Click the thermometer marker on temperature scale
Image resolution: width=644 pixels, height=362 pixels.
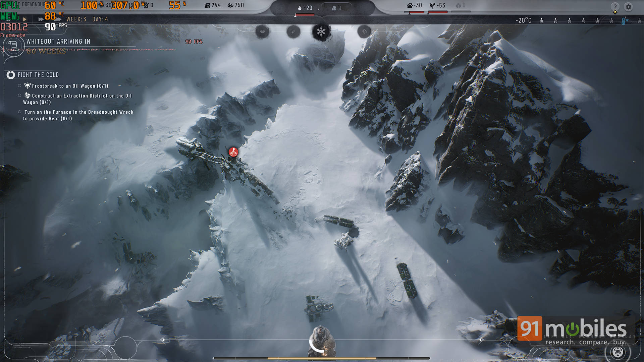click(x=623, y=21)
